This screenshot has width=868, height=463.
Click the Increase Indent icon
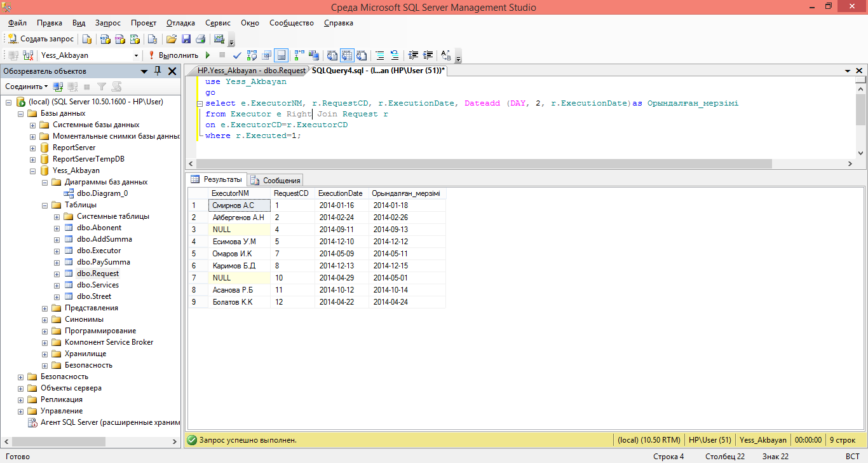[x=428, y=55]
